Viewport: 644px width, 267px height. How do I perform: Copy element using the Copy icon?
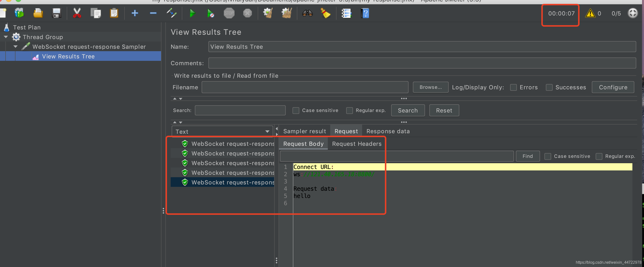click(95, 13)
